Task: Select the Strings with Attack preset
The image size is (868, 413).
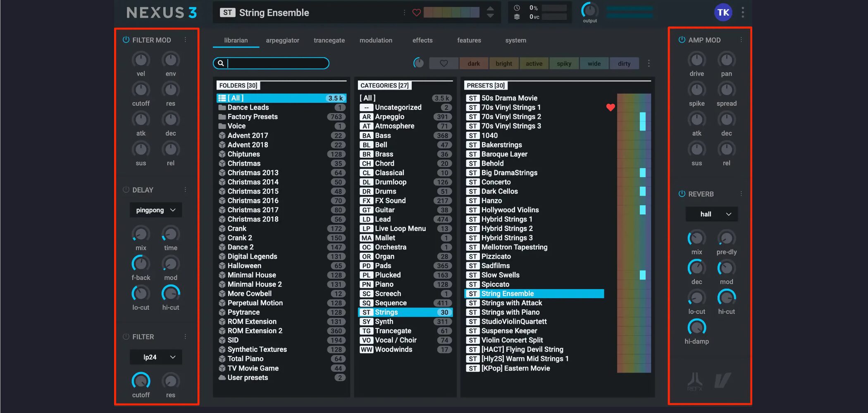Action: (512, 303)
